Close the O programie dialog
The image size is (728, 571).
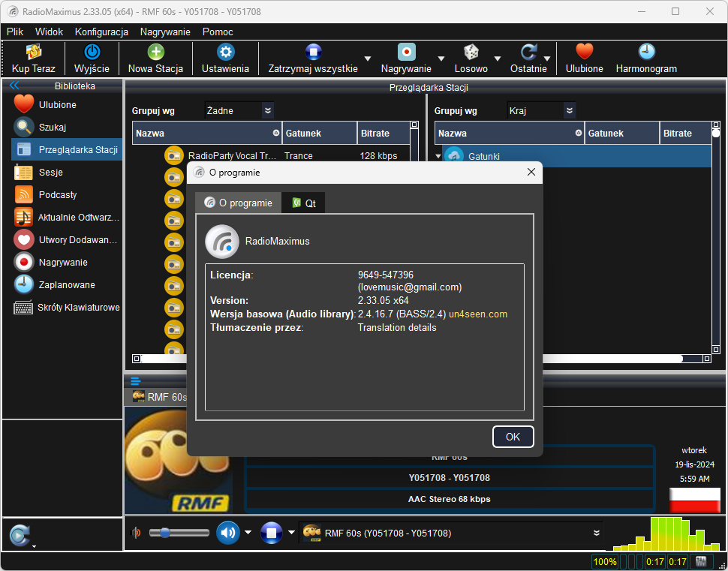click(531, 173)
